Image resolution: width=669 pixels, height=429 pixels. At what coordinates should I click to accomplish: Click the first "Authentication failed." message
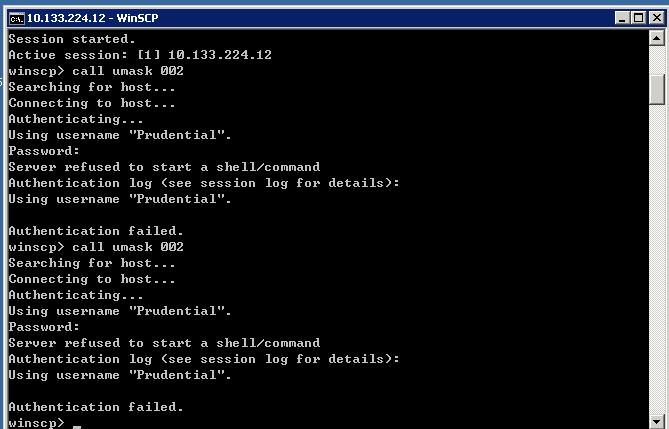tap(96, 231)
